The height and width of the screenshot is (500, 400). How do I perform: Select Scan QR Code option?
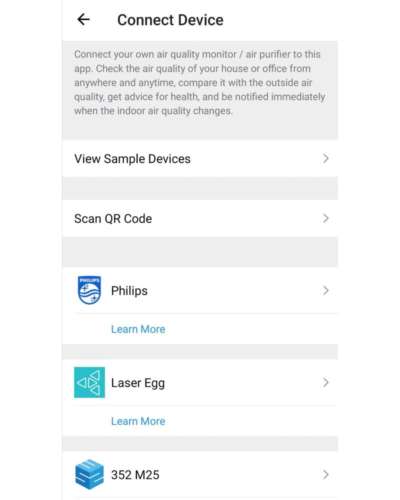click(x=200, y=218)
